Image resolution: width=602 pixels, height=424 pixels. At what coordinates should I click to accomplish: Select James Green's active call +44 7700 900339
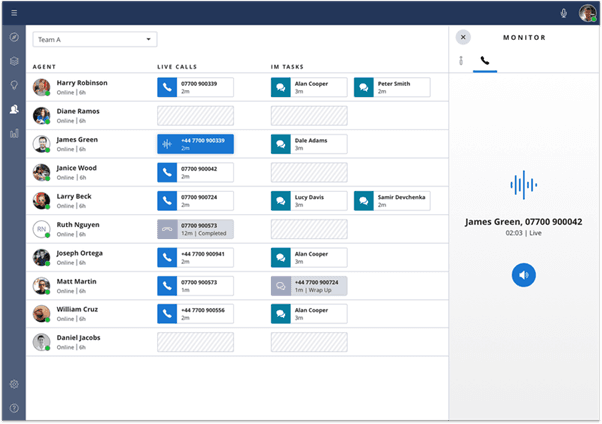(x=195, y=144)
